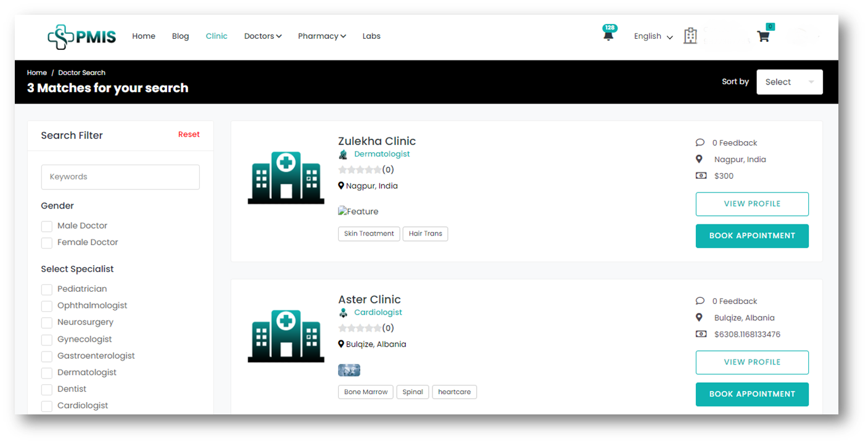Click inside the Keywords search field
Image resolution: width=868 pixels, height=444 pixels.
pyautogui.click(x=120, y=177)
